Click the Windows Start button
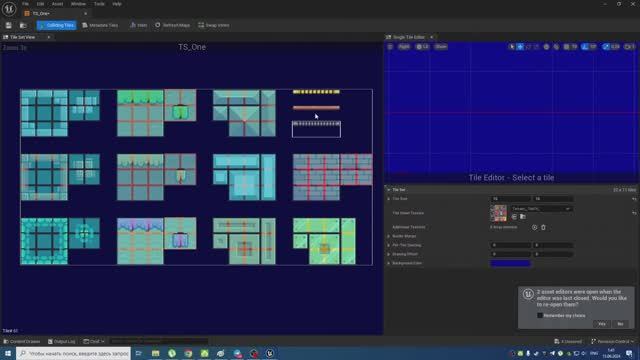640x360 pixels. coord(8,353)
